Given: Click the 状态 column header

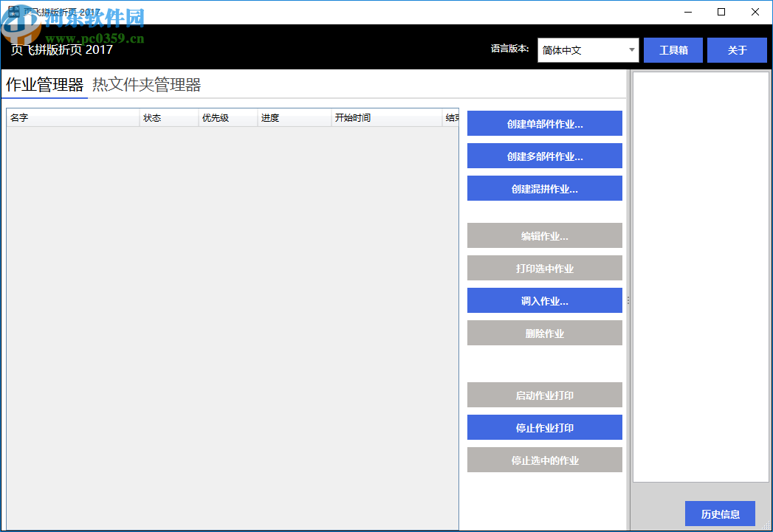Looking at the screenshot, I should click(168, 117).
